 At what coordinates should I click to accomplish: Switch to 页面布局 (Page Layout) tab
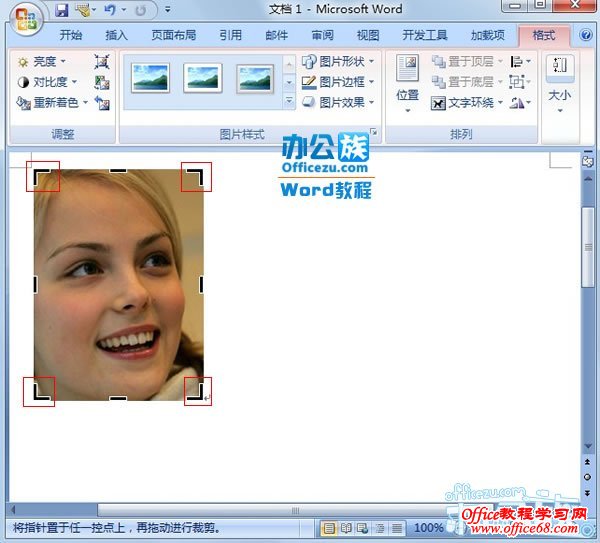pos(174,35)
